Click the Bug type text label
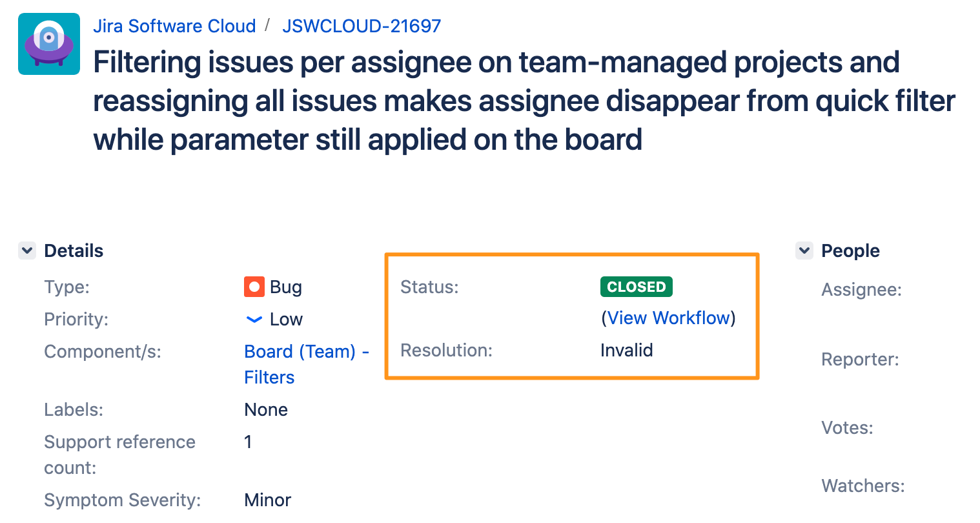The width and height of the screenshot is (980, 523). pos(286,287)
